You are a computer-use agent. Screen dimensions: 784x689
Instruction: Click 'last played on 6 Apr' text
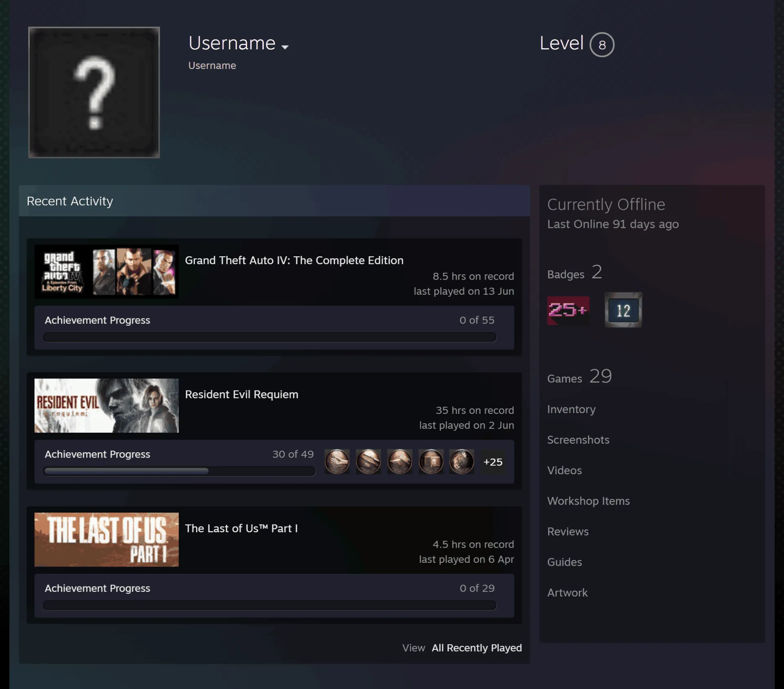(466, 559)
